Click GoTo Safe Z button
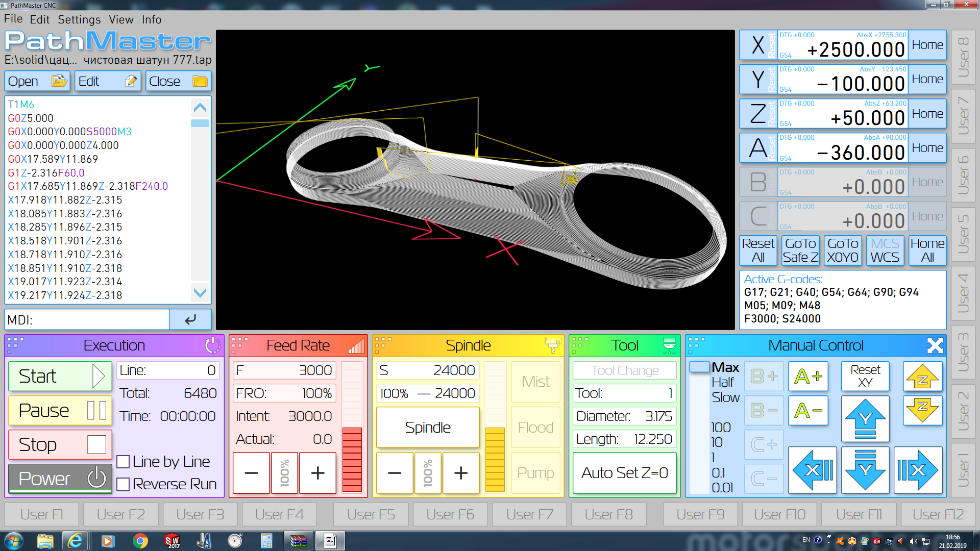The width and height of the screenshot is (980, 551). click(800, 250)
